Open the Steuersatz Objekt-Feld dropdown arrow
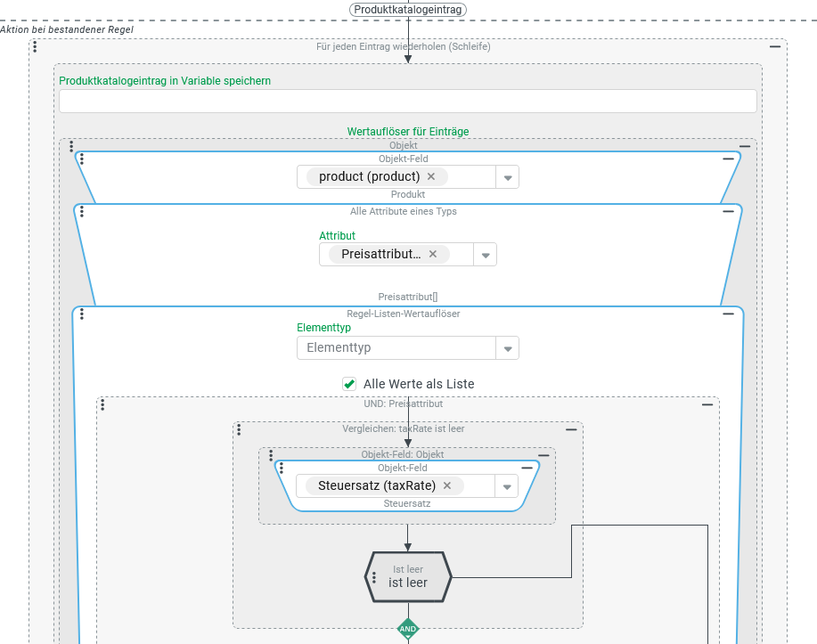The height and width of the screenshot is (644, 817). 507,486
